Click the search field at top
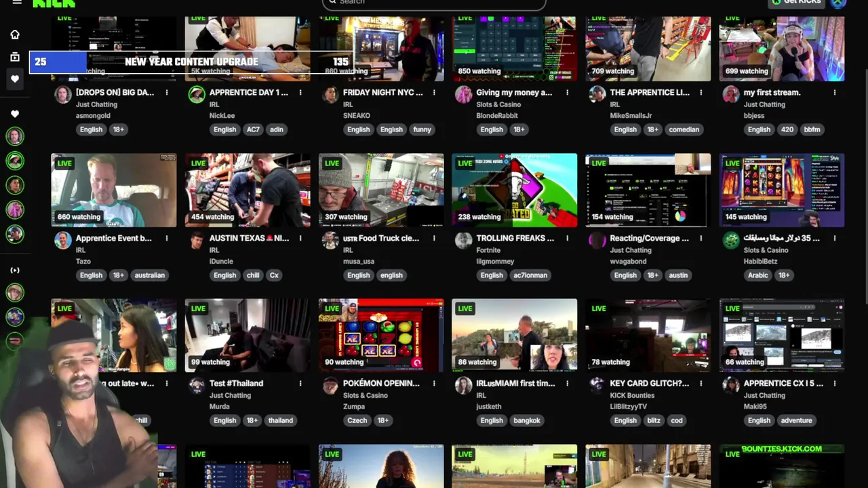Image resolution: width=868 pixels, height=488 pixels. point(434,3)
